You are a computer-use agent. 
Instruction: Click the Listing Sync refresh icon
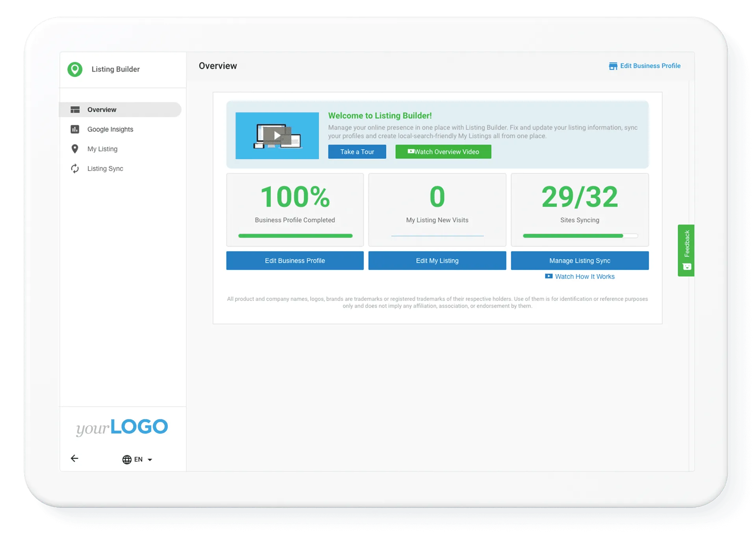click(75, 169)
